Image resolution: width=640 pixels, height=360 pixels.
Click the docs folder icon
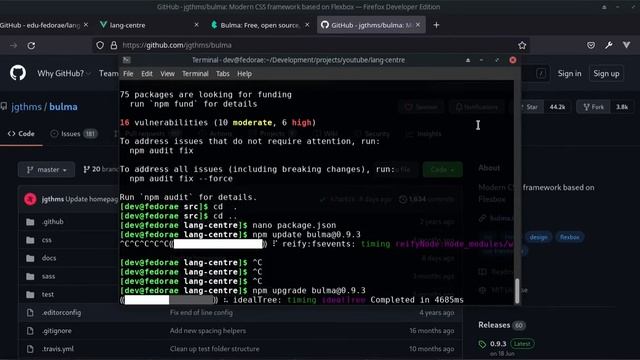[30, 258]
